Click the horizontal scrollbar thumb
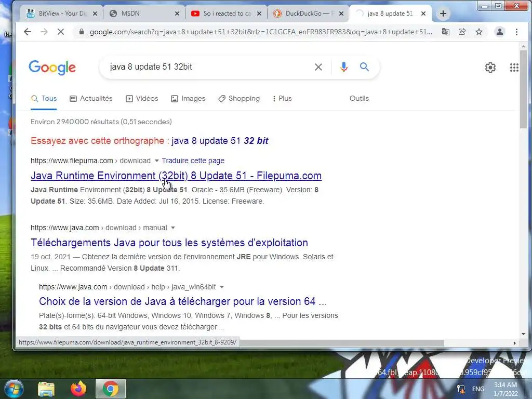 point(342,343)
